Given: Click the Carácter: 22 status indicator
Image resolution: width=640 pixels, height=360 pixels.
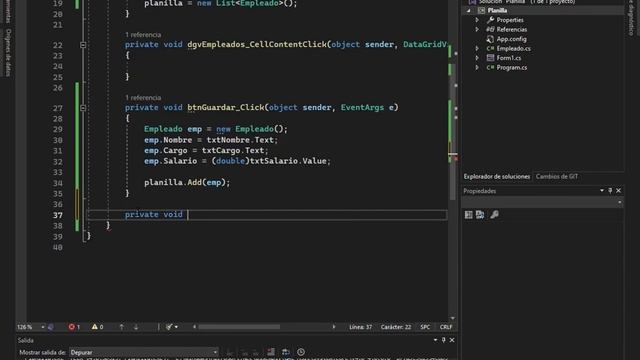Looking at the screenshot, I should tap(396, 327).
